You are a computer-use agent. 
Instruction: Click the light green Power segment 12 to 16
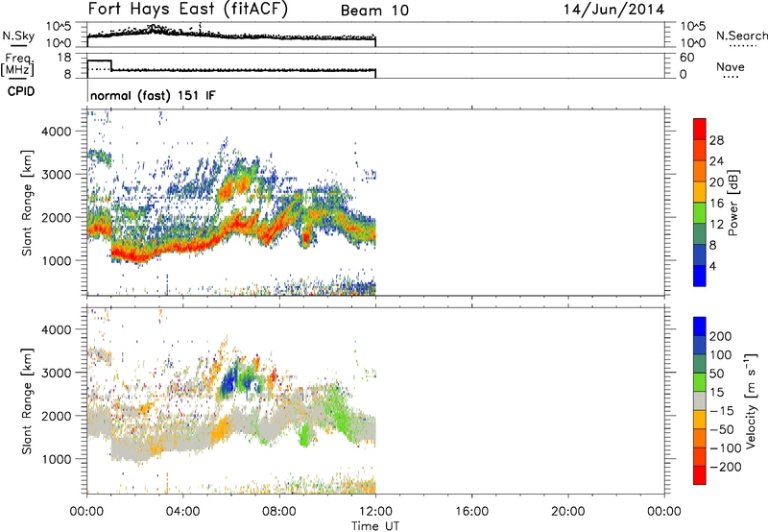click(700, 212)
